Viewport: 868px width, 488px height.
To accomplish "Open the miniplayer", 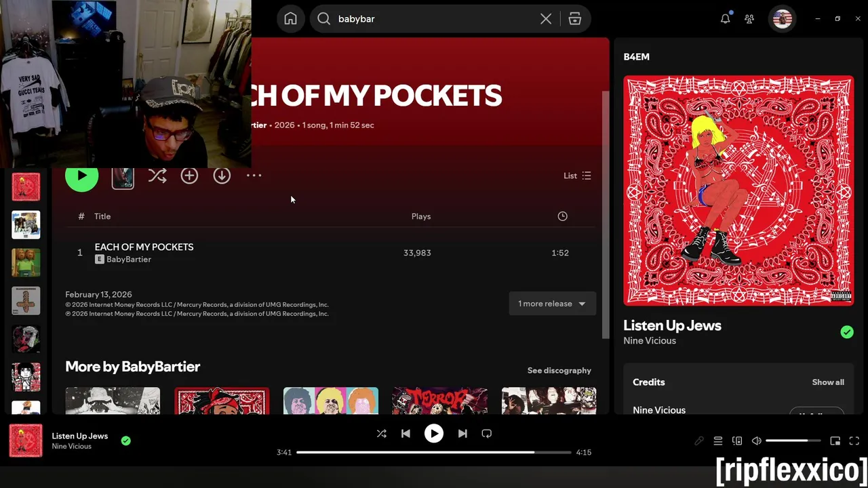I will pyautogui.click(x=835, y=441).
